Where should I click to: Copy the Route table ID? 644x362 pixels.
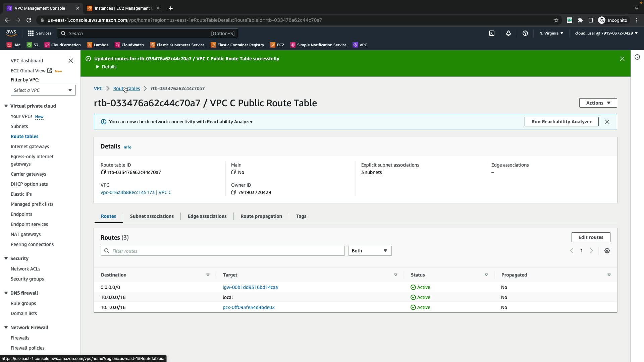click(103, 172)
